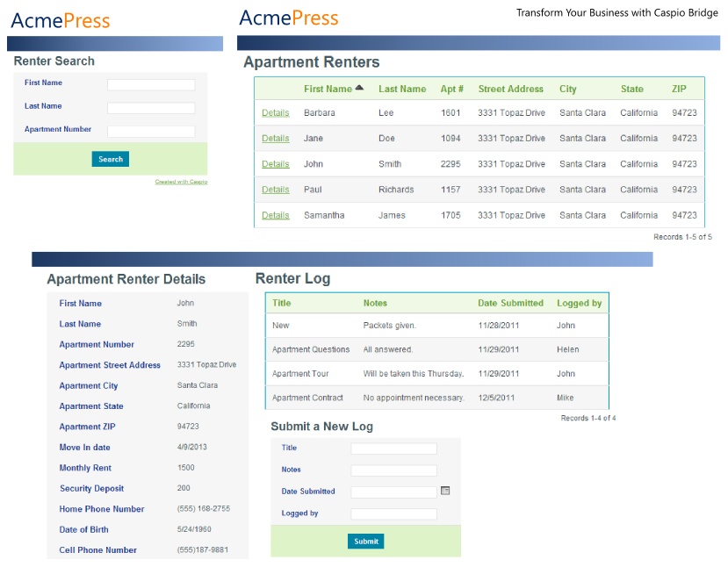Open the Date Submitted calendar picker icon
The width and height of the screenshot is (728, 567).
[445, 491]
